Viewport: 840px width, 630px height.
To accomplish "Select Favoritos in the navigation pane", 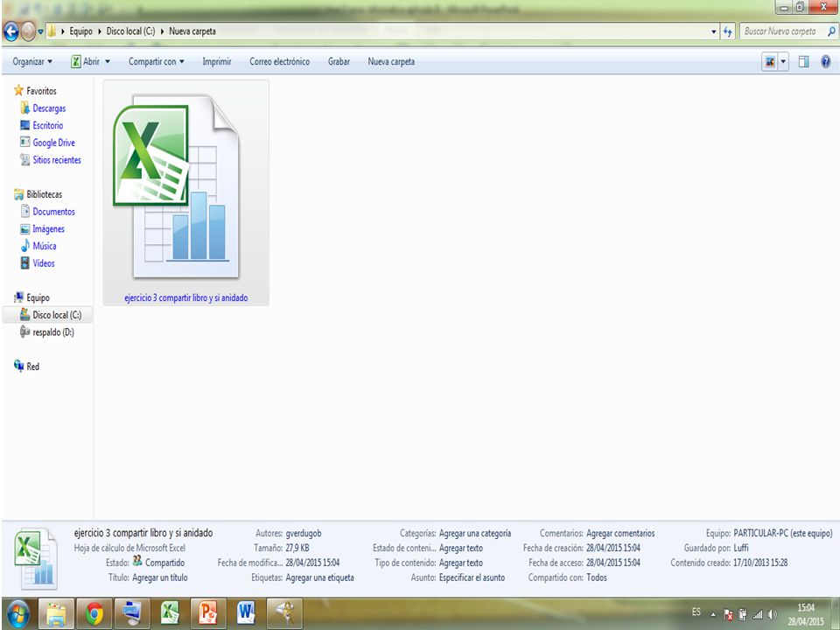I will pyautogui.click(x=35, y=90).
